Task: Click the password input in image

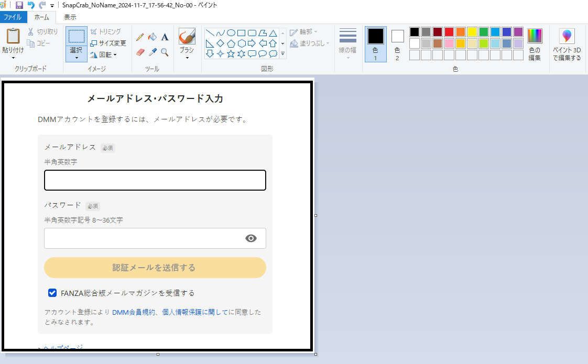Action: click(155, 238)
